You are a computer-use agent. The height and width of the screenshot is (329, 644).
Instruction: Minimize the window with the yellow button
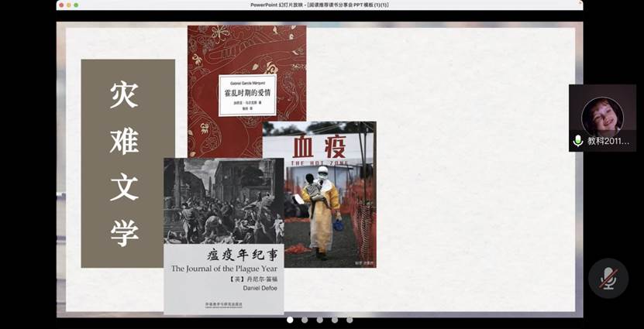[x=69, y=5]
